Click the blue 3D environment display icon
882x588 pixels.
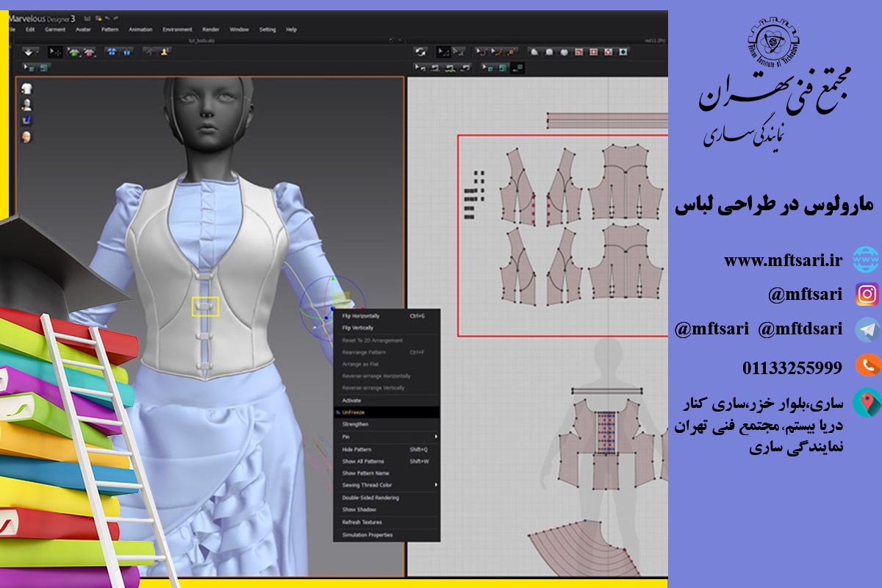click(27, 120)
